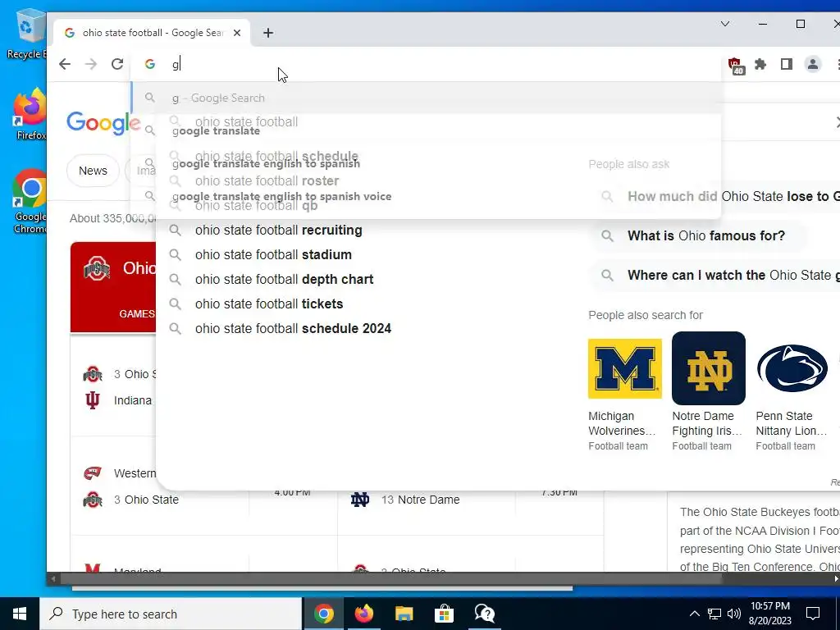
Task: Close the ohio state football tab
Action: click(x=237, y=33)
